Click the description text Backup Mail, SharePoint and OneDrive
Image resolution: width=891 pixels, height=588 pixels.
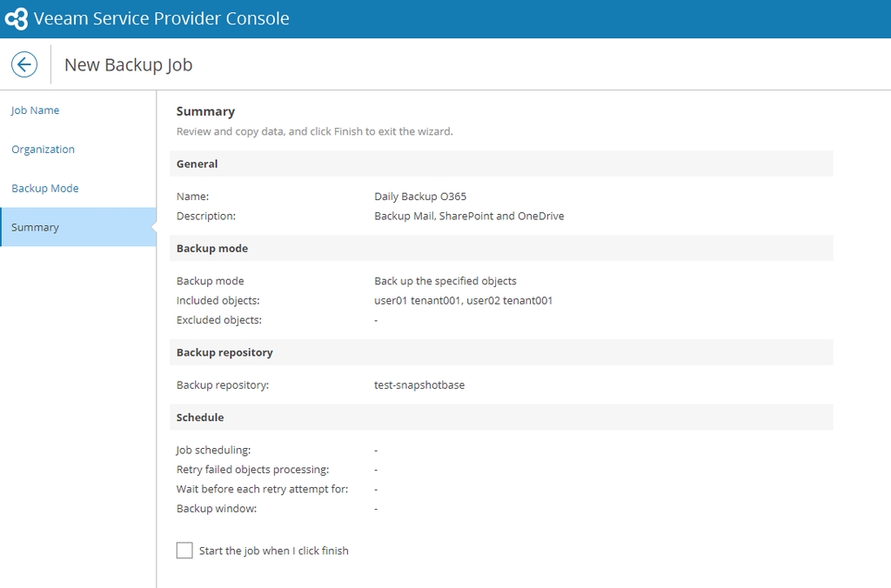point(469,216)
